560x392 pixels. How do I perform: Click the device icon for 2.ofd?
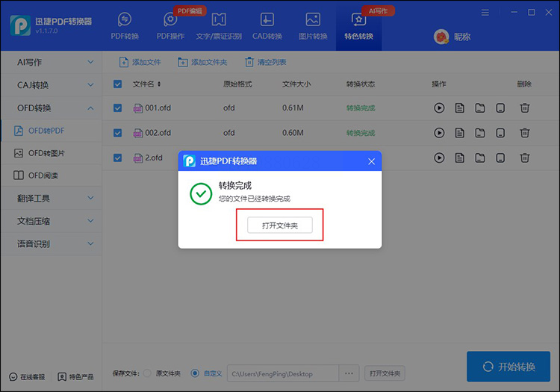coord(500,158)
